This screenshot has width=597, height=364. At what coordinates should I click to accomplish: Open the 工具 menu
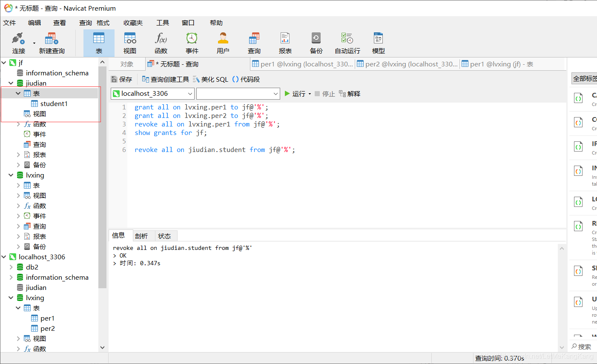point(163,23)
